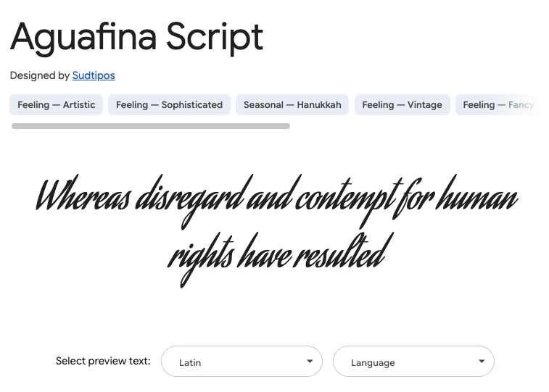Screen dimensions: 549x392
Task: Click the first line of preview text
Action: coord(276,201)
